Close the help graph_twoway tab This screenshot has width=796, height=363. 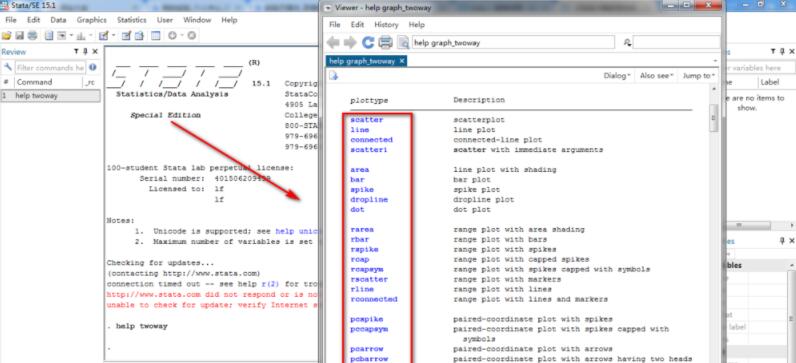[x=401, y=61]
